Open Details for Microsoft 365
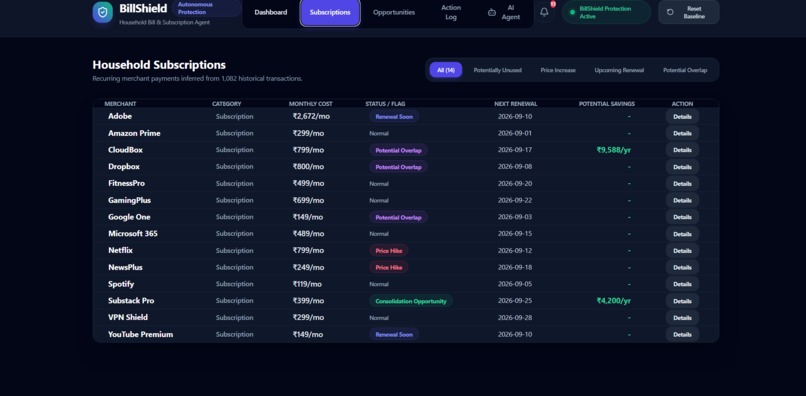 tap(682, 233)
